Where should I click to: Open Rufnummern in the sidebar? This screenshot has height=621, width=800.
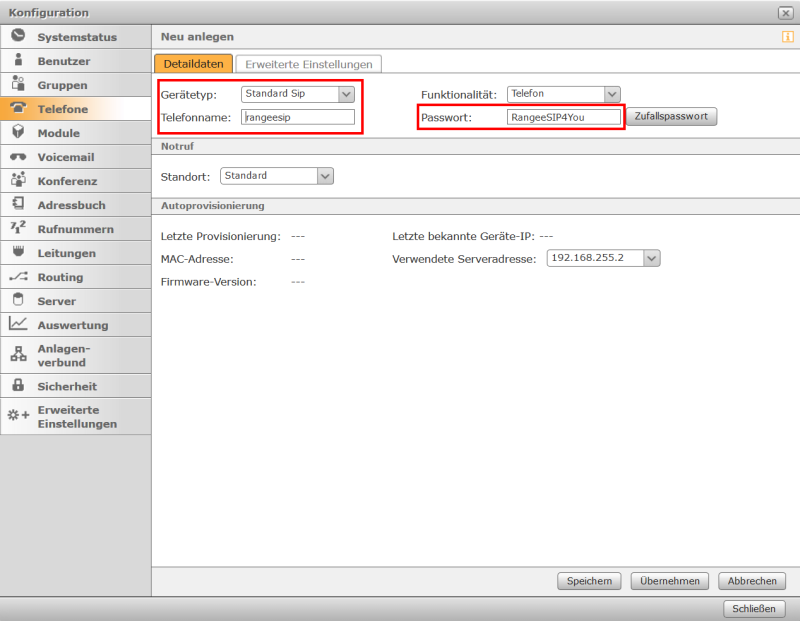tap(75, 229)
